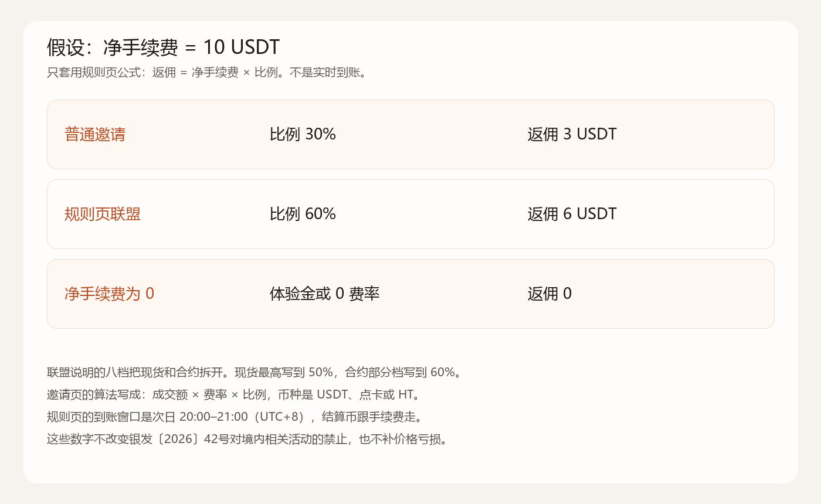
Task: Click the 合约部分档写到 60% text
Action: click(400, 372)
